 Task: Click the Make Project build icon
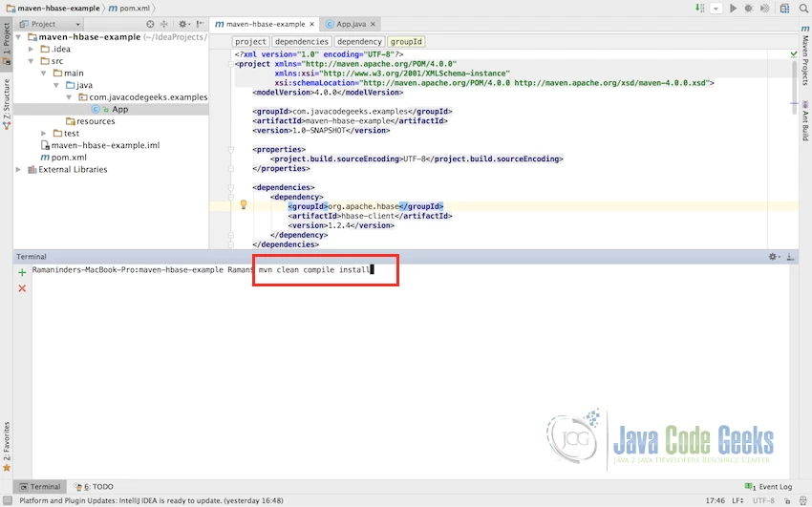coord(699,8)
